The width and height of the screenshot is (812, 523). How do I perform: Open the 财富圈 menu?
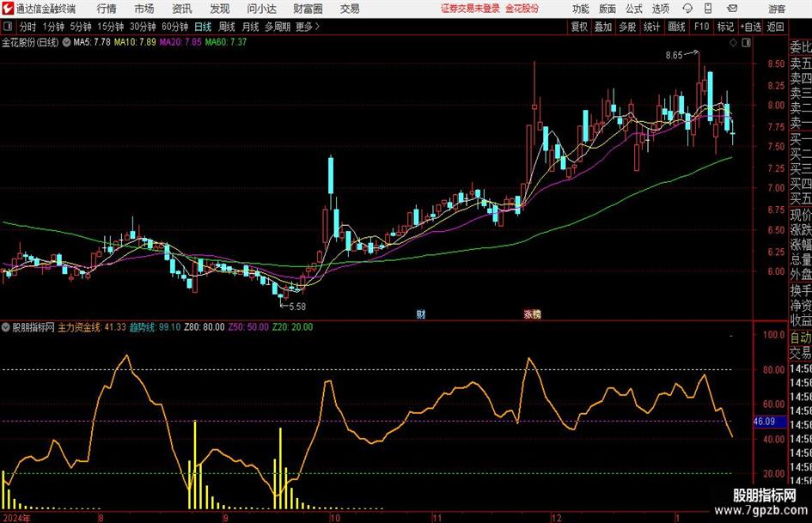point(308,9)
